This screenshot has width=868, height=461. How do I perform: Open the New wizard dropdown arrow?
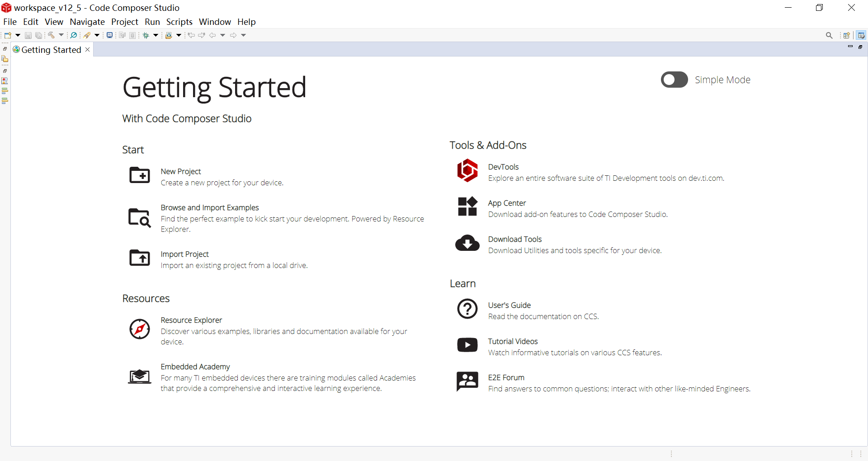[x=18, y=35]
